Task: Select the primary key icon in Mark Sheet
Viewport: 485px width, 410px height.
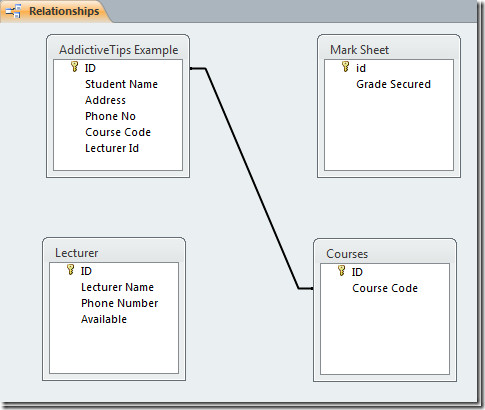Action: tap(346, 67)
